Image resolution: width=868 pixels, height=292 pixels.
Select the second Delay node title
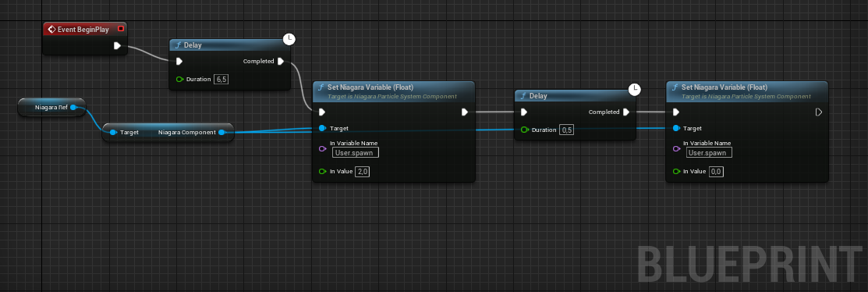pos(538,96)
